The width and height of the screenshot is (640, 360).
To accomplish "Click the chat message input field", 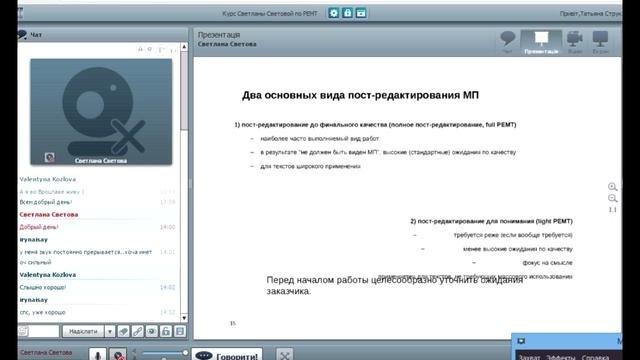I will 44,331.
